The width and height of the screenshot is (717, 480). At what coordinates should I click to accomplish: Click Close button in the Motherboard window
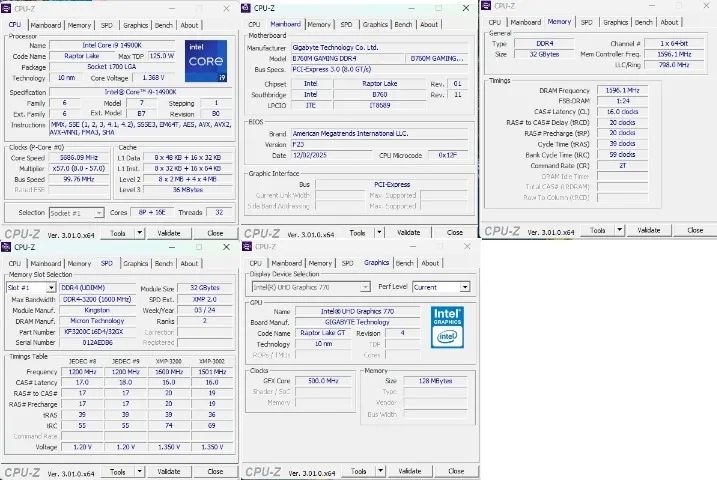pos(455,233)
